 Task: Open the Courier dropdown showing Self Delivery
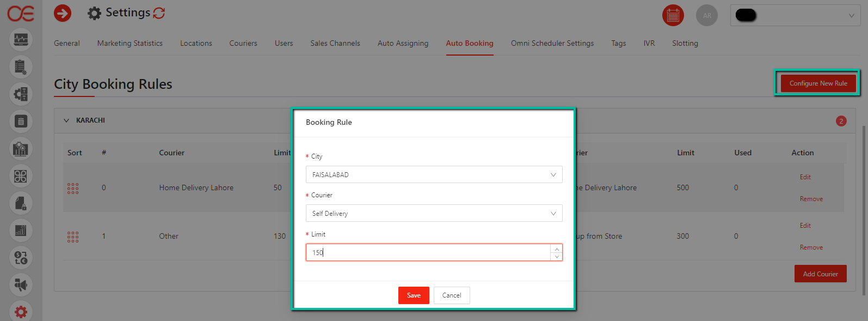(434, 214)
